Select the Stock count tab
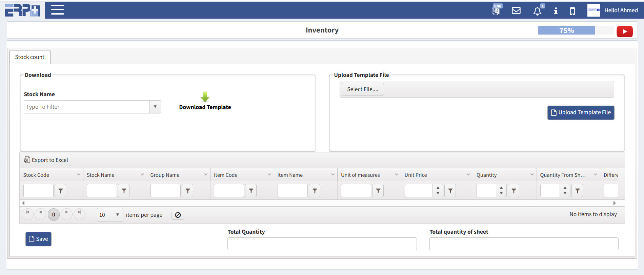Screen dimensions: 644x275 [30, 57]
